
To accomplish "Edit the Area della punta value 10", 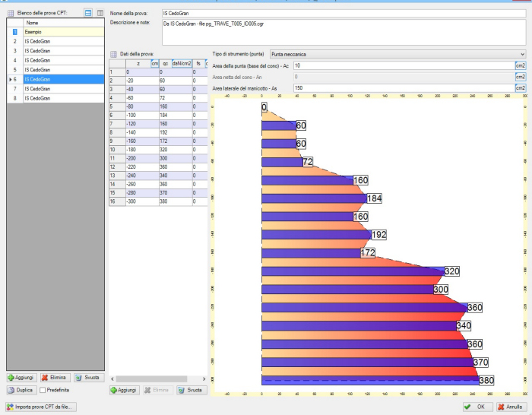I will [x=404, y=66].
